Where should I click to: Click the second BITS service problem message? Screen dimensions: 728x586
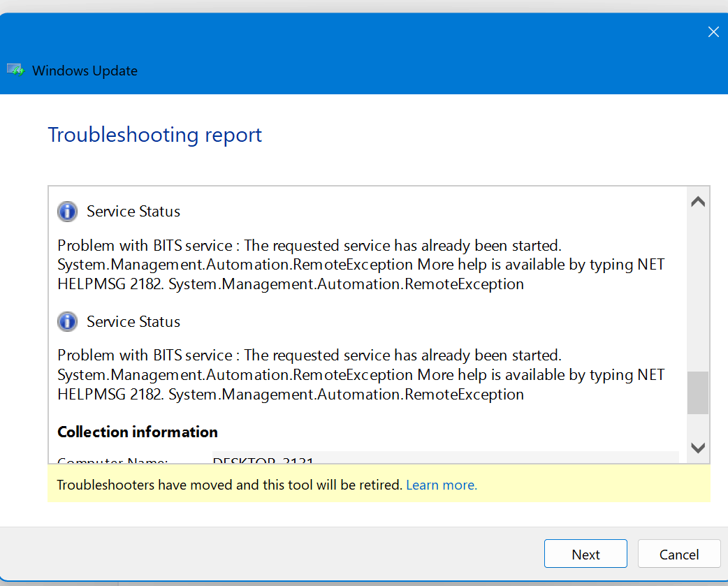click(361, 375)
